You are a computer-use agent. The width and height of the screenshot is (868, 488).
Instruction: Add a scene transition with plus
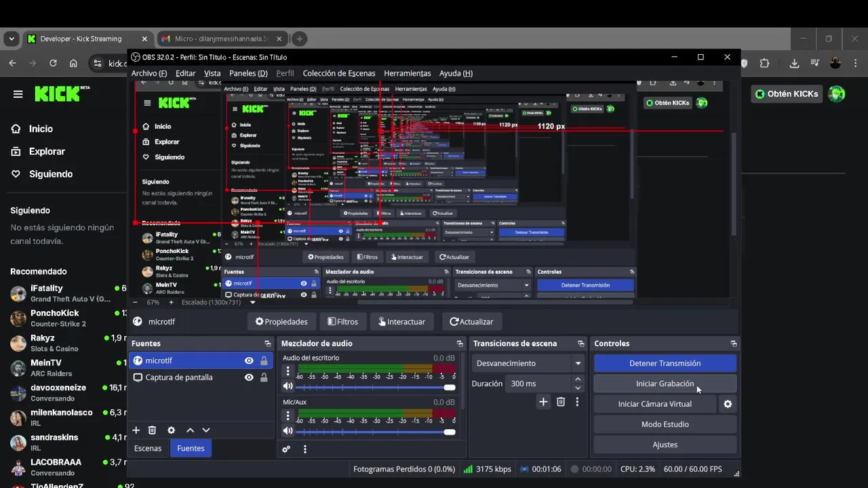pos(543,402)
